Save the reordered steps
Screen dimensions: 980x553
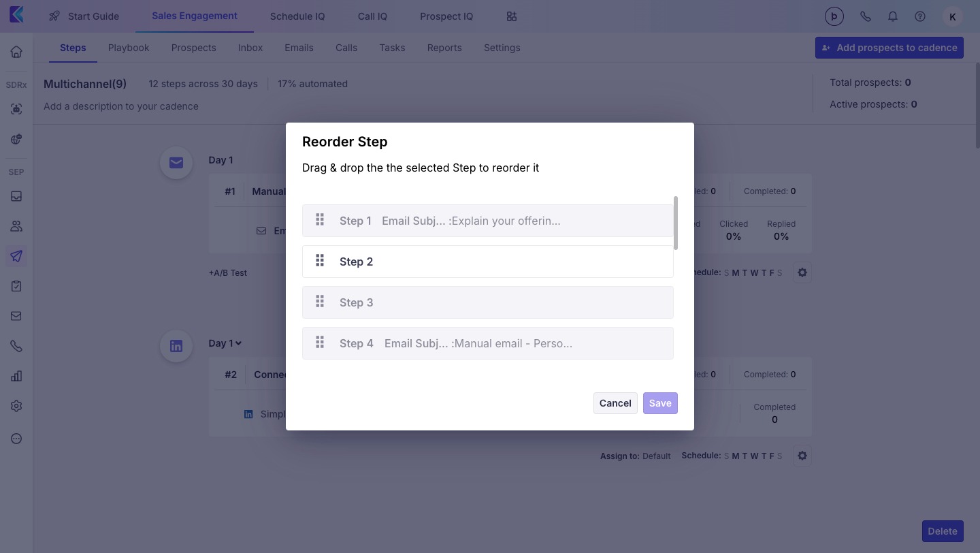coord(660,403)
